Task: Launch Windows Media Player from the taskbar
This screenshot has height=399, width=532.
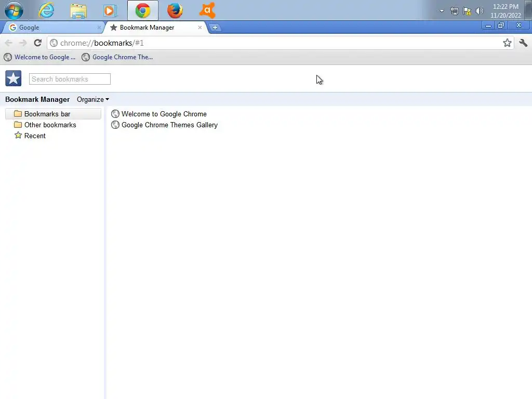Action: pos(110,10)
